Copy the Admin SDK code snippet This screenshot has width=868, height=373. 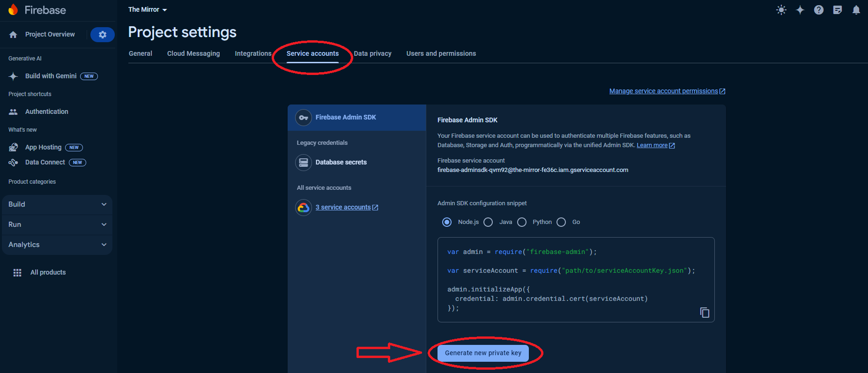705,313
